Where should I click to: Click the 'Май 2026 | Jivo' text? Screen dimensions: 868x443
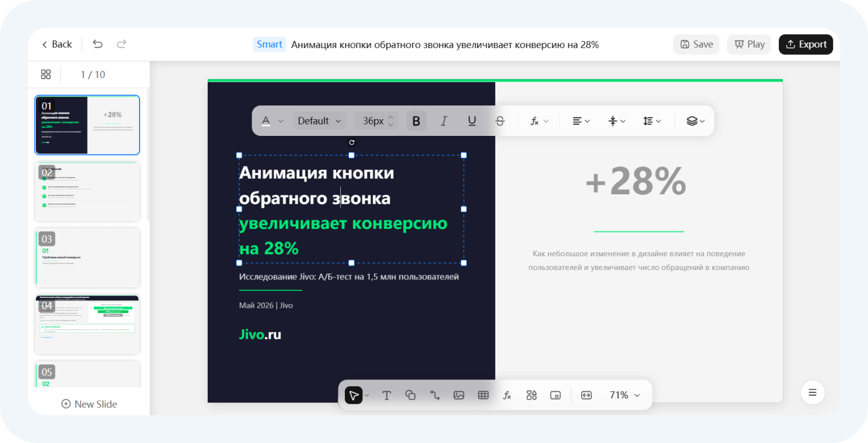266,305
